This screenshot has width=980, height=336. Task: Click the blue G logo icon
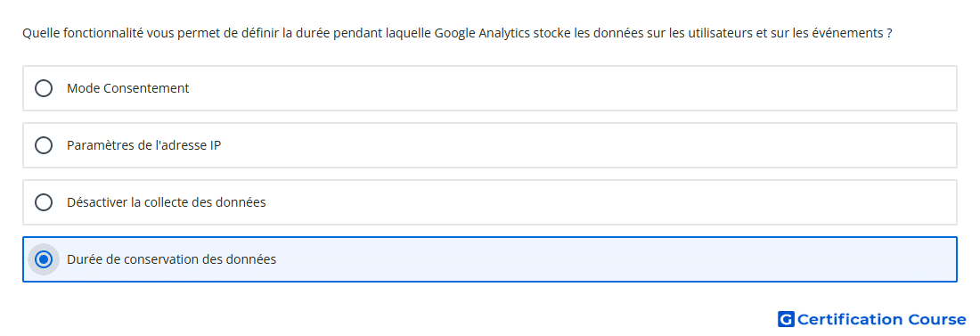coord(786,319)
